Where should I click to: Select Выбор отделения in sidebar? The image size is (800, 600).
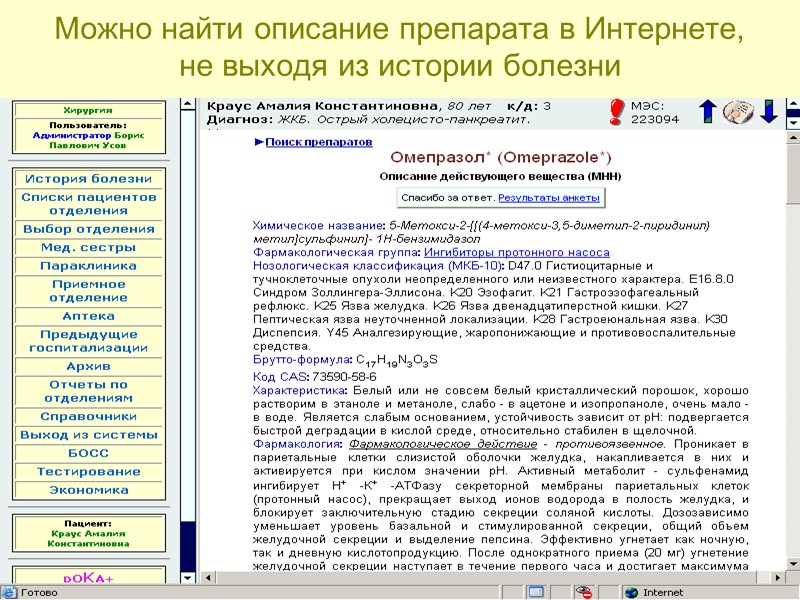[89, 229]
